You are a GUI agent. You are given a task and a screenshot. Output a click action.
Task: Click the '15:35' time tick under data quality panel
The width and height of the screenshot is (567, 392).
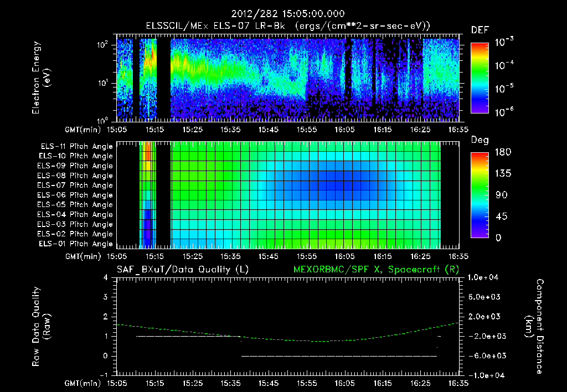pyautogui.click(x=231, y=383)
